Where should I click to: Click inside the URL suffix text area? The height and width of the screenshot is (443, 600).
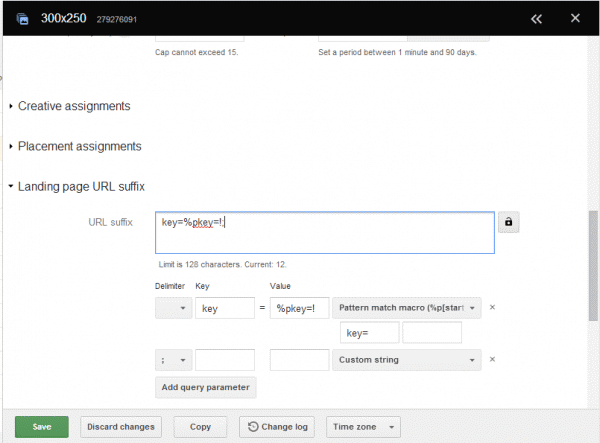click(x=324, y=233)
